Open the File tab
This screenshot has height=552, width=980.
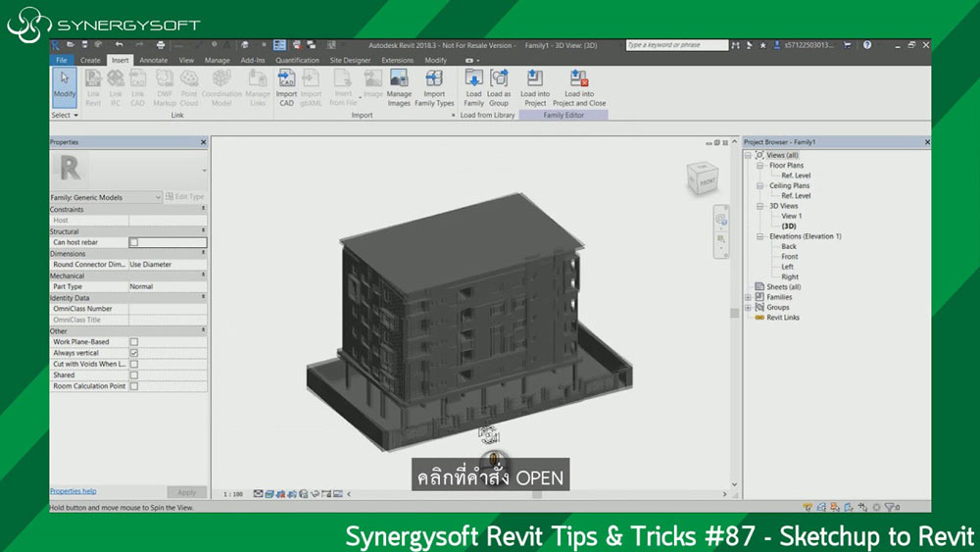click(x=61, y=60)
